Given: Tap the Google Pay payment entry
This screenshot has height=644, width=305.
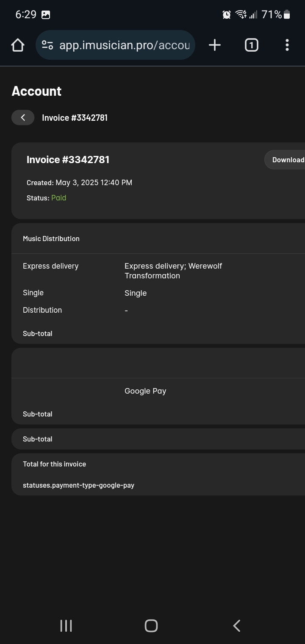Looking at the screenshot, I should (x=145, y=391).
